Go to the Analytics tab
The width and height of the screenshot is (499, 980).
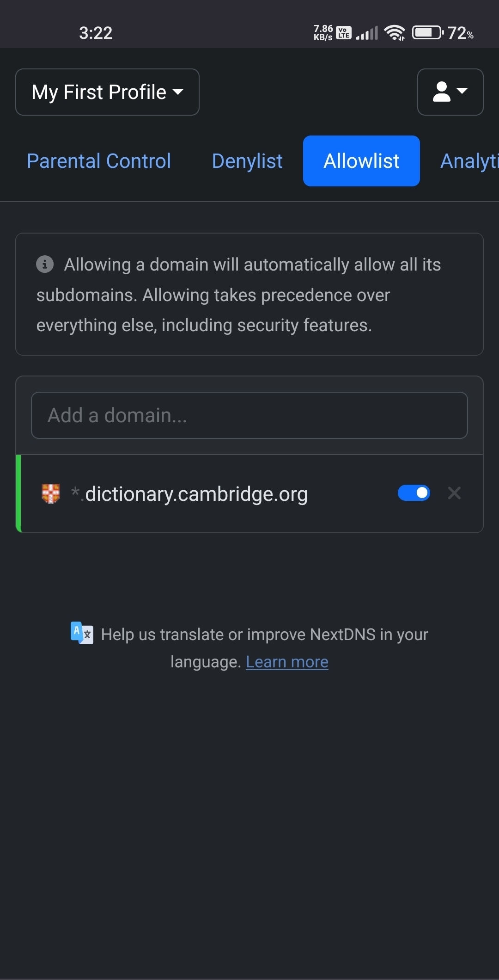point(469,161)
